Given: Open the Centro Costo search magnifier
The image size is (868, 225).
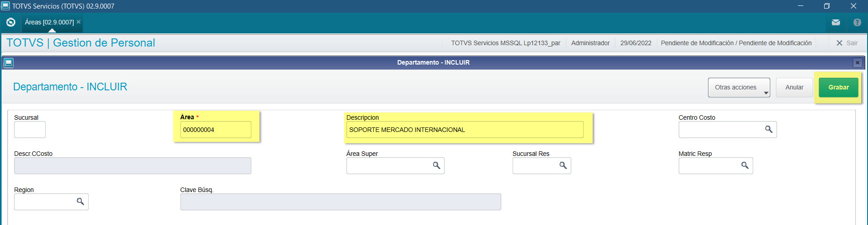Looking at the screenshot, I should [x=769, y=129].
